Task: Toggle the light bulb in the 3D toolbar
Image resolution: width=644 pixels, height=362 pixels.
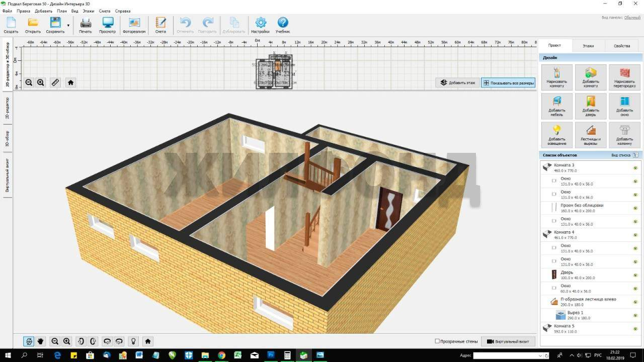Action: coord(133,341)
